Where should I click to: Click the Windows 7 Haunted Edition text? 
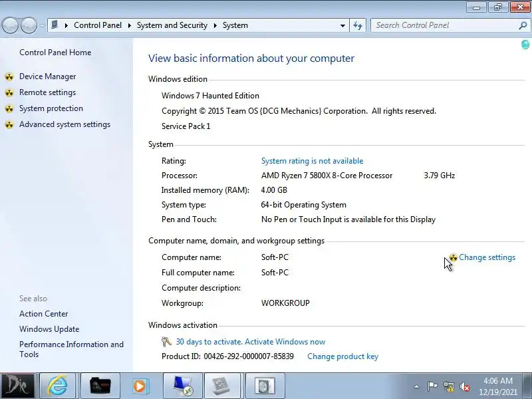(x=210, y=96)
